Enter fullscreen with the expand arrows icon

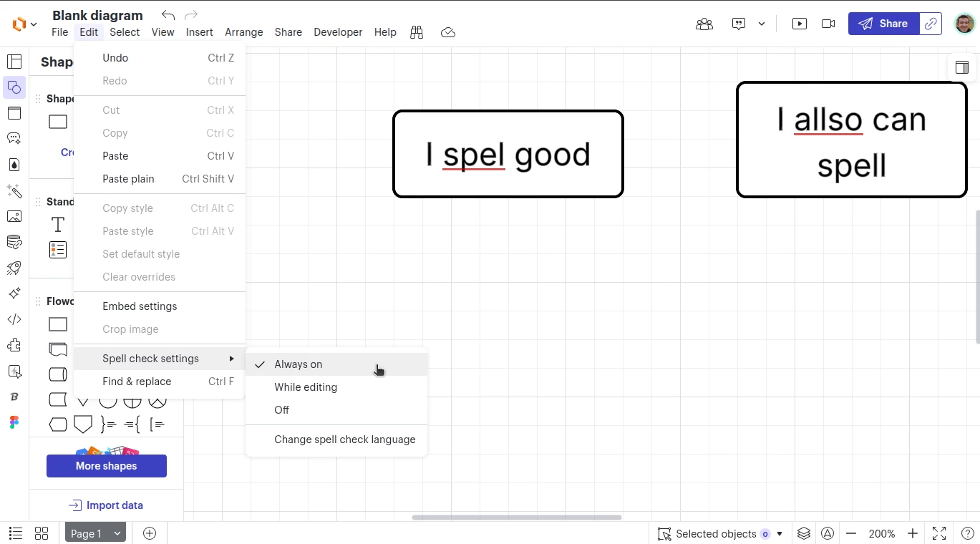(x=939, y=533)
